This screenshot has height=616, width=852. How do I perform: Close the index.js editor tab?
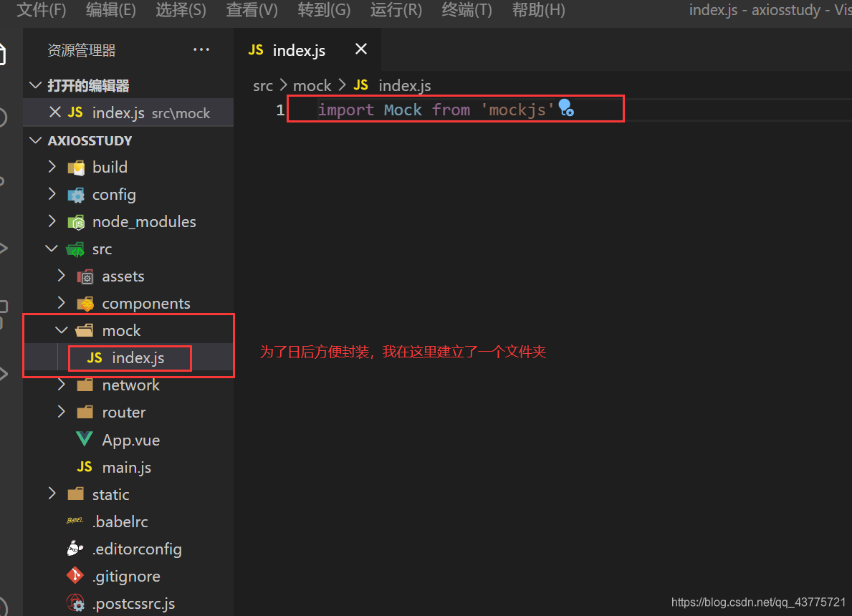(361, 49)
